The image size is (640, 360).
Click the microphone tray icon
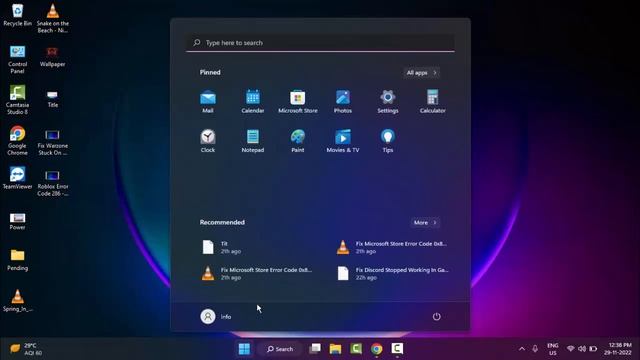pyautogui.click(x=535, y=349)
